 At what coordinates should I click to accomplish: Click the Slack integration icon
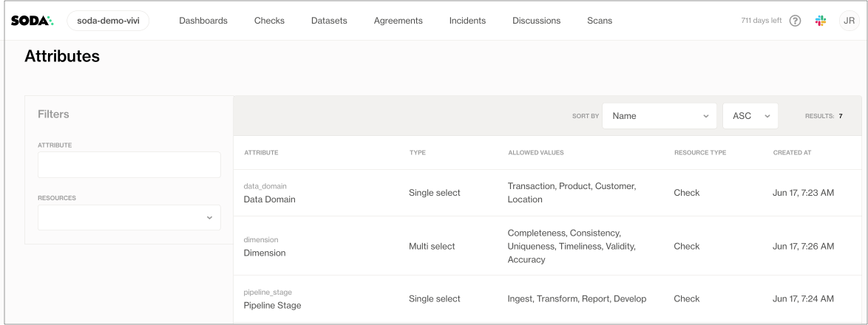[821, 21]
